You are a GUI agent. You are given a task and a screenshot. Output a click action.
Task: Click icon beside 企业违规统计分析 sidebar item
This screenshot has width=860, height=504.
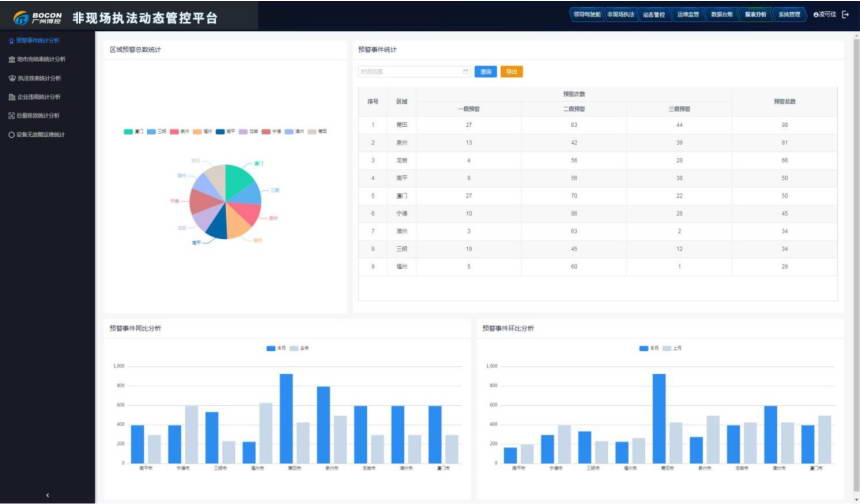(11, 97)
